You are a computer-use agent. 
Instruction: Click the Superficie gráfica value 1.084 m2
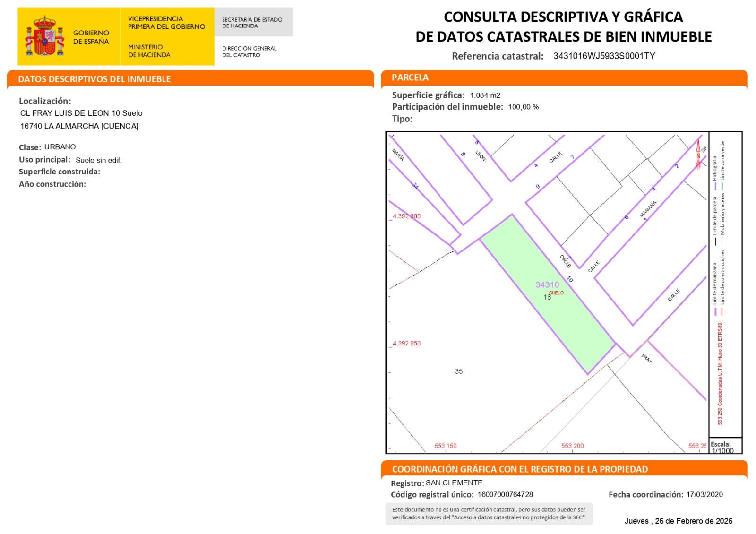coord(485,95)
